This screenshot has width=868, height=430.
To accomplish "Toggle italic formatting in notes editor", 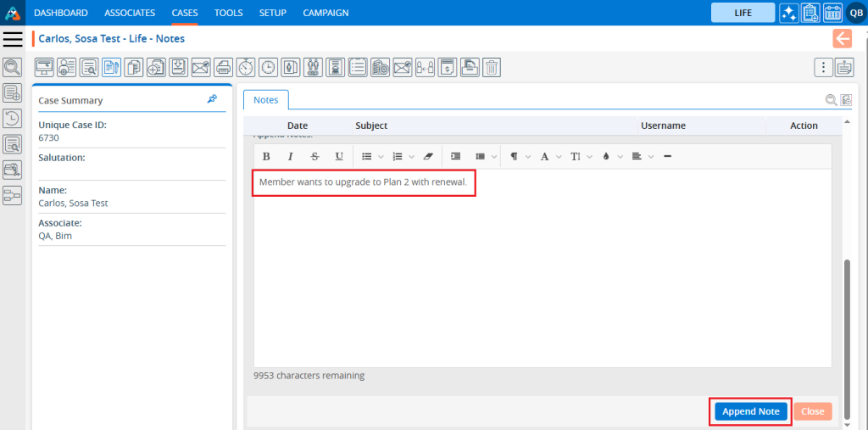I will coord(290,156).
